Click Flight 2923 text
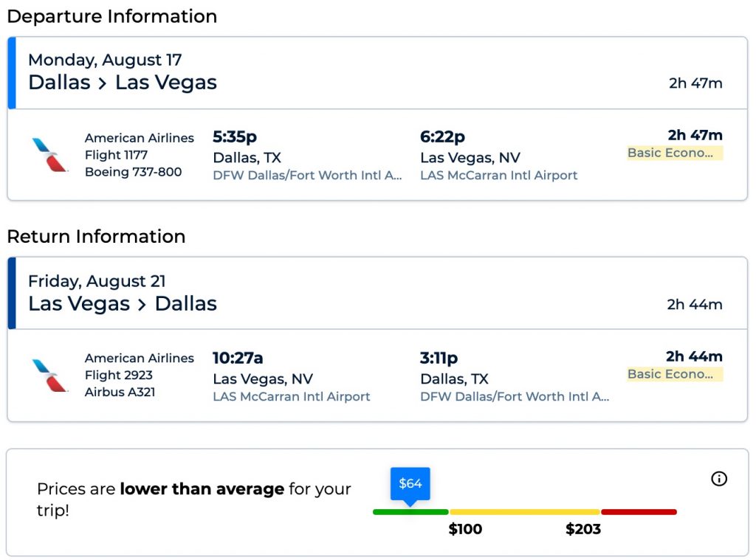This screenshot has height=560, width=756. (118, 376)
